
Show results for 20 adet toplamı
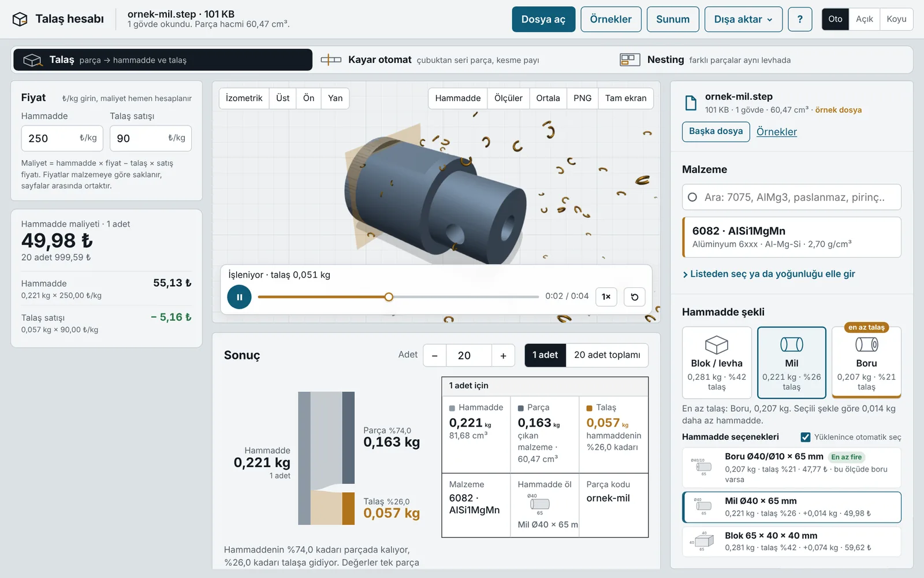click(607, 355)
